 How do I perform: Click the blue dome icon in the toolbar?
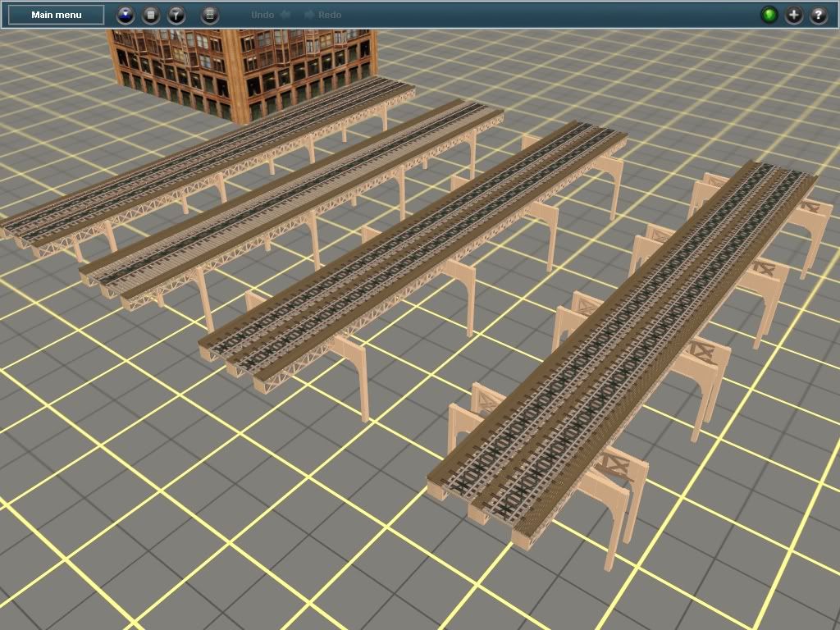point(126,15)
